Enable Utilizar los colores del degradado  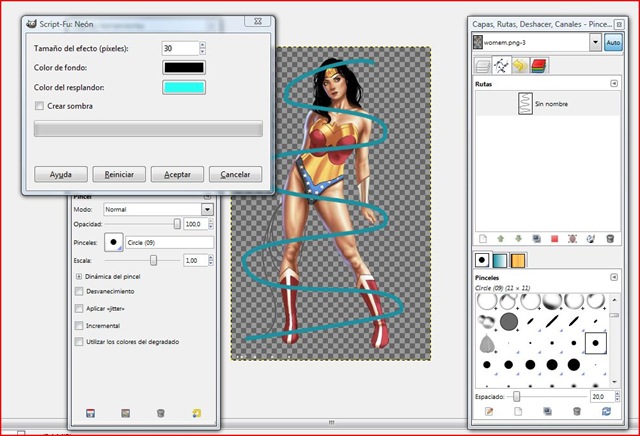point(79,342)
